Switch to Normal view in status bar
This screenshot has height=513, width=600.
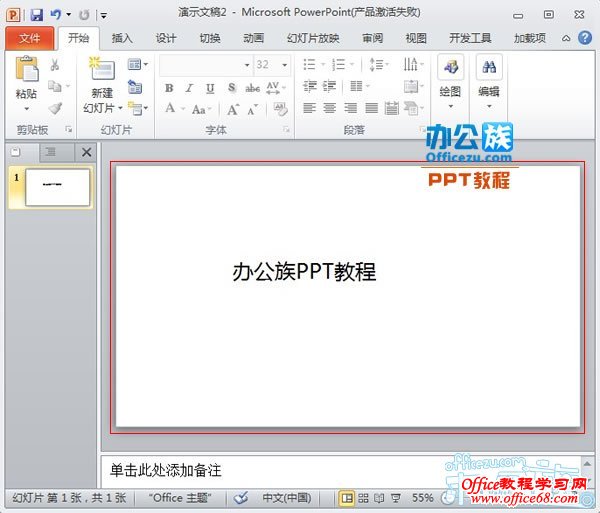tap(347, 497)
